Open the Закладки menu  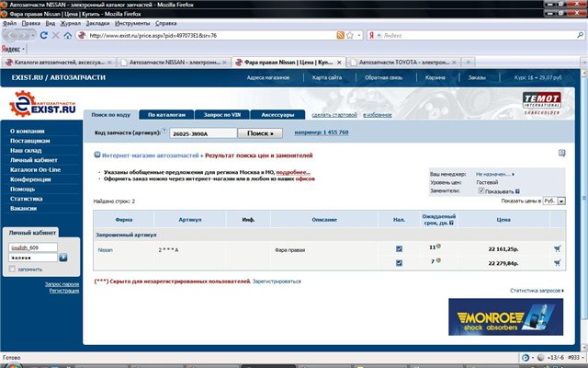[97, 23]
